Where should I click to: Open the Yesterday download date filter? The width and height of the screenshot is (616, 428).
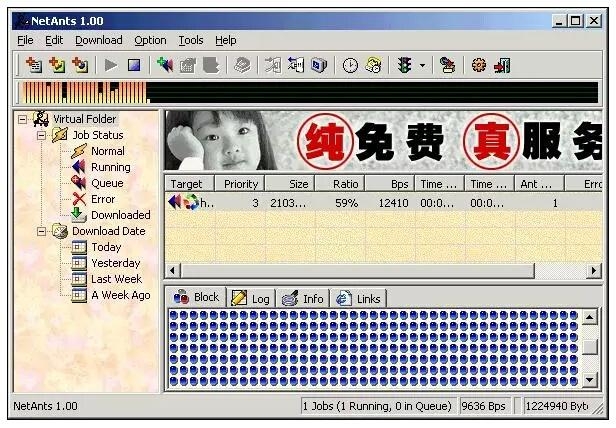[x=115, y=263]
